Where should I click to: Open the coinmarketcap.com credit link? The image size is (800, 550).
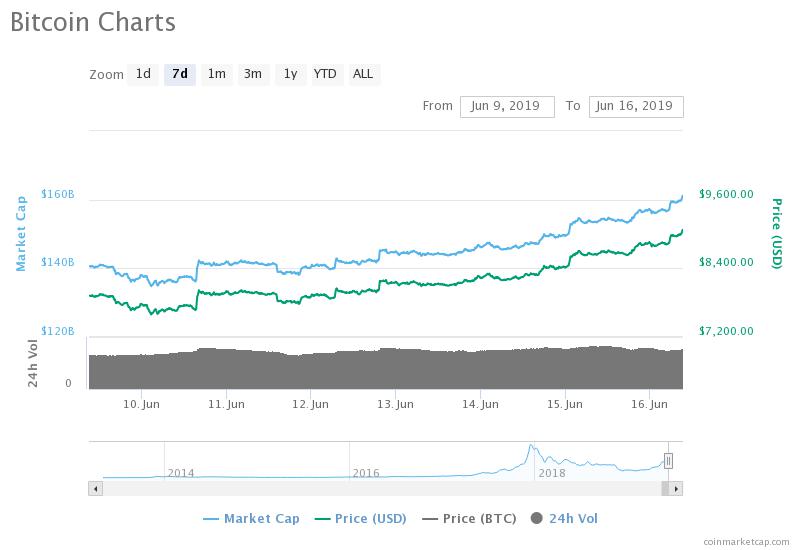746,541
